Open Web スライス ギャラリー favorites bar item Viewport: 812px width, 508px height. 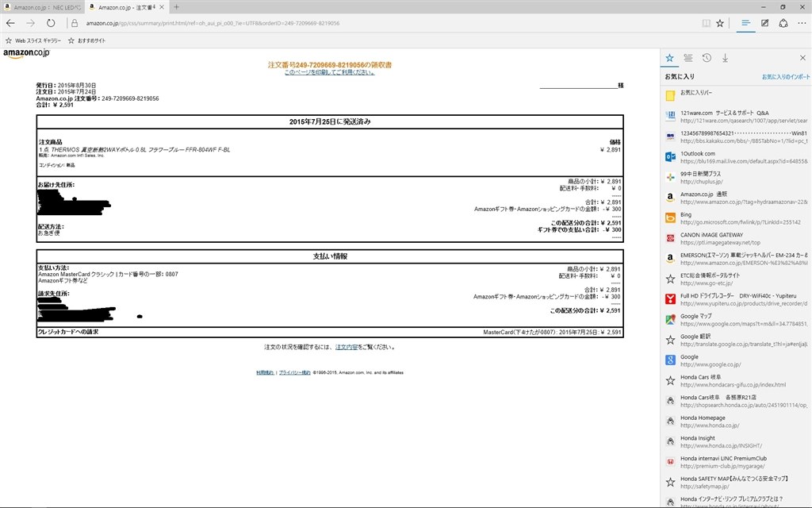click(x=33, y=40)
